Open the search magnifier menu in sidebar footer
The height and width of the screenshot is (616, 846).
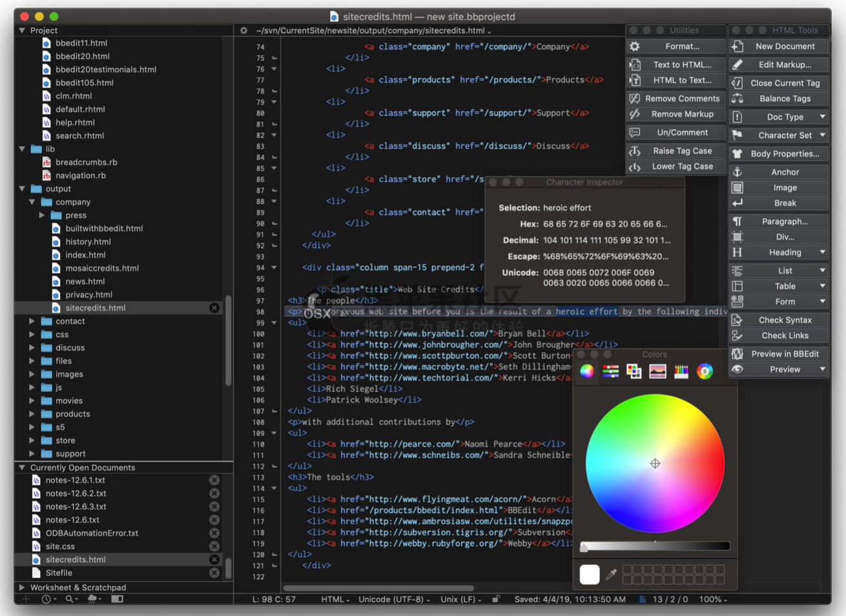tap(70, 599)
